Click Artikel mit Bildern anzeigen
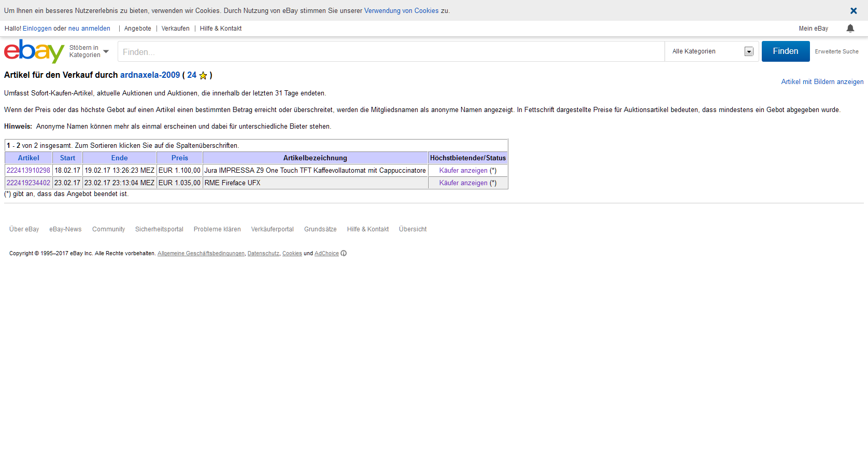868x471 pixels. [x=822, y=82]
